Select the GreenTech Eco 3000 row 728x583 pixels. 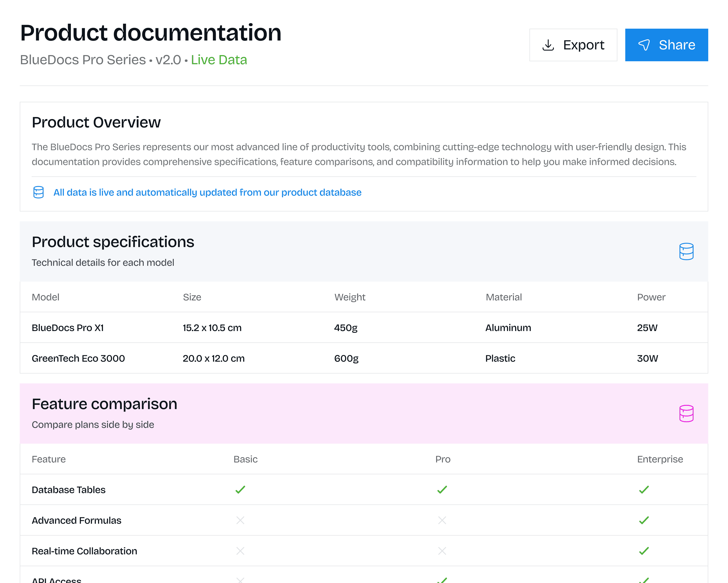[x=78, y=358]
